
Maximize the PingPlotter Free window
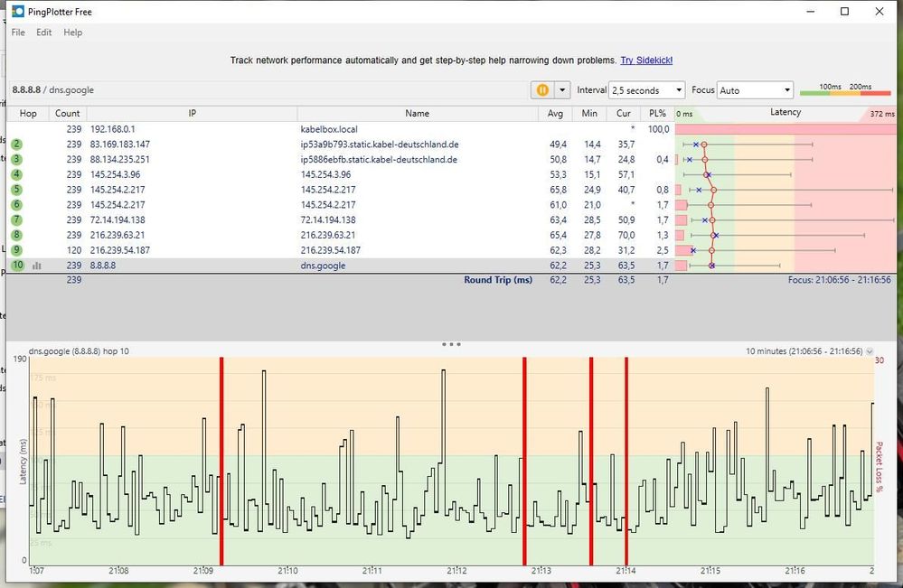[x=844, y=12]
